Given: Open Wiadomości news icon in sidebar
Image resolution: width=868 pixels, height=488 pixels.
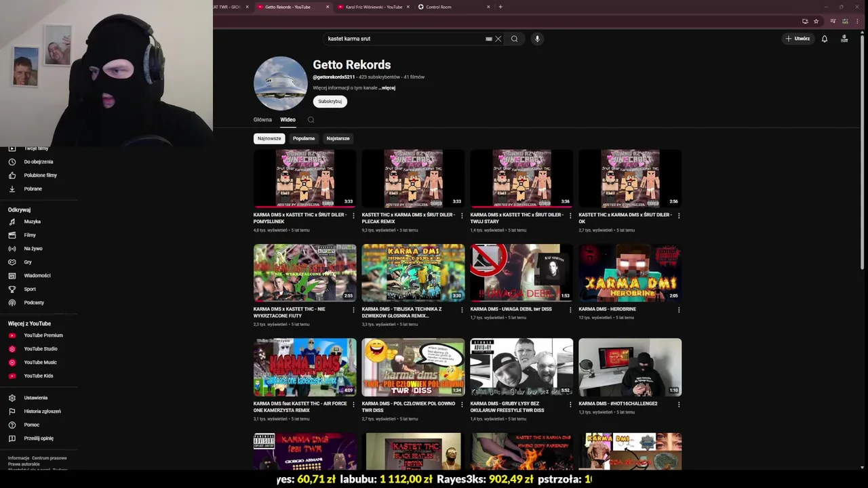Looking at the screenshot, I should (x=12, y=276).
